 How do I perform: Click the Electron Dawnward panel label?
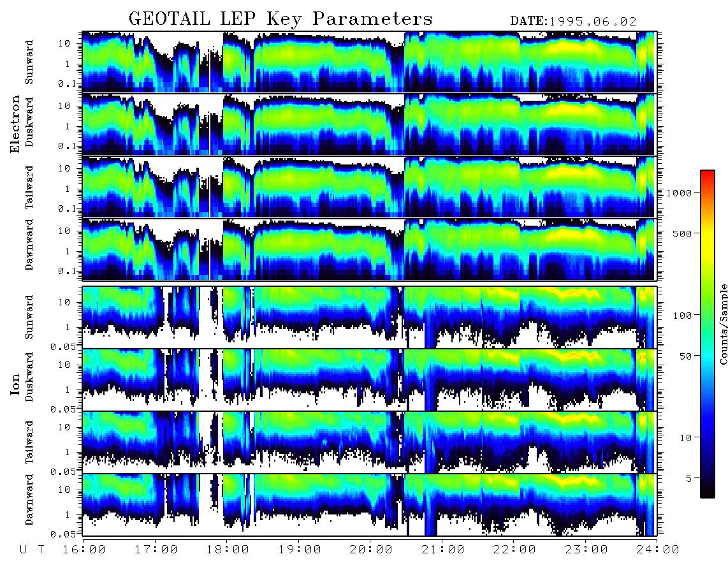pos(29,245)
